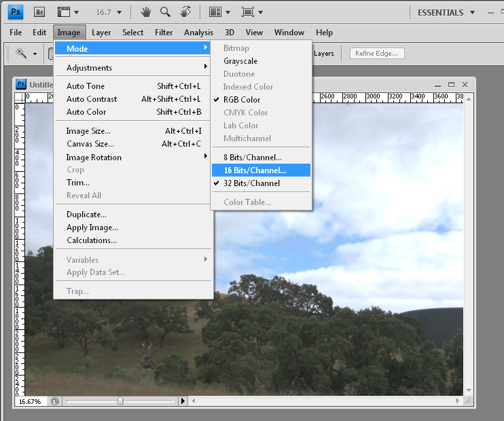Click the document Ps icon in title bar
This screenshot has width=504, height=421.
coord(21,84)
